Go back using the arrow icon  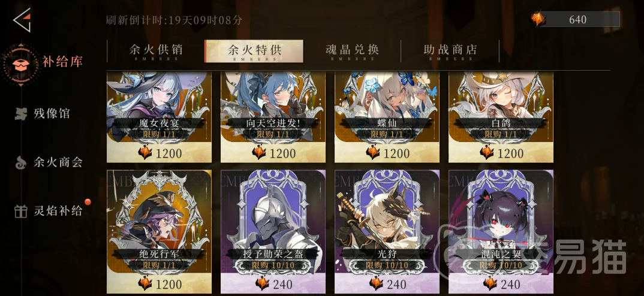tap(22, 20)
